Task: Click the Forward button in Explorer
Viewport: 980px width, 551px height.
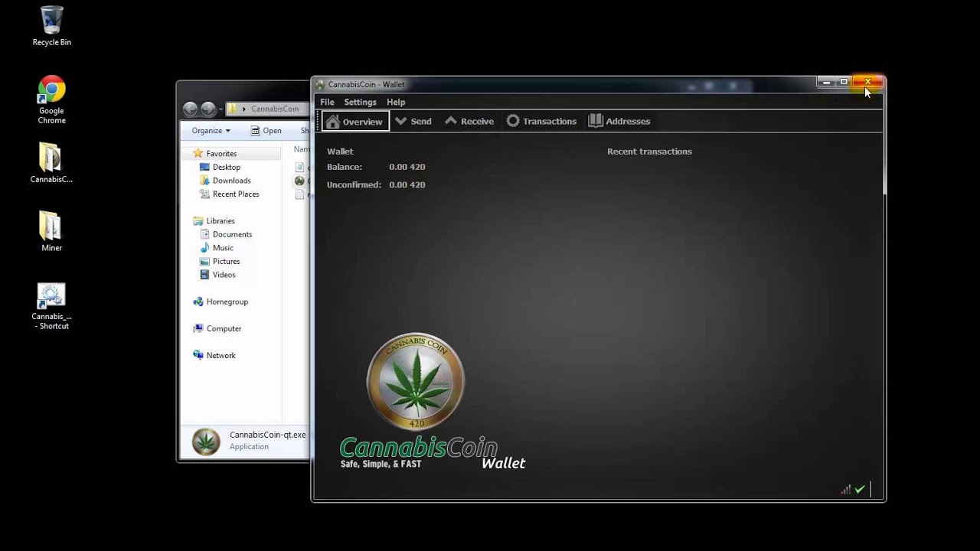Action: [207, 109]
